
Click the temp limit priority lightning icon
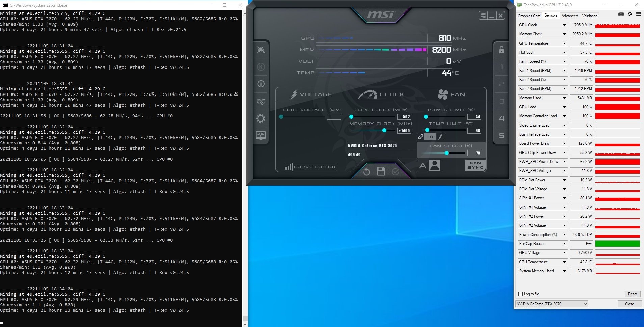(x=440, y=137)
